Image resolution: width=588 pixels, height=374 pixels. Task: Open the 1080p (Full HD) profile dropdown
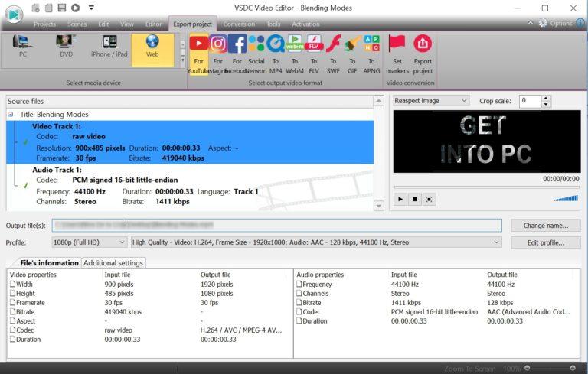(89, 242)
